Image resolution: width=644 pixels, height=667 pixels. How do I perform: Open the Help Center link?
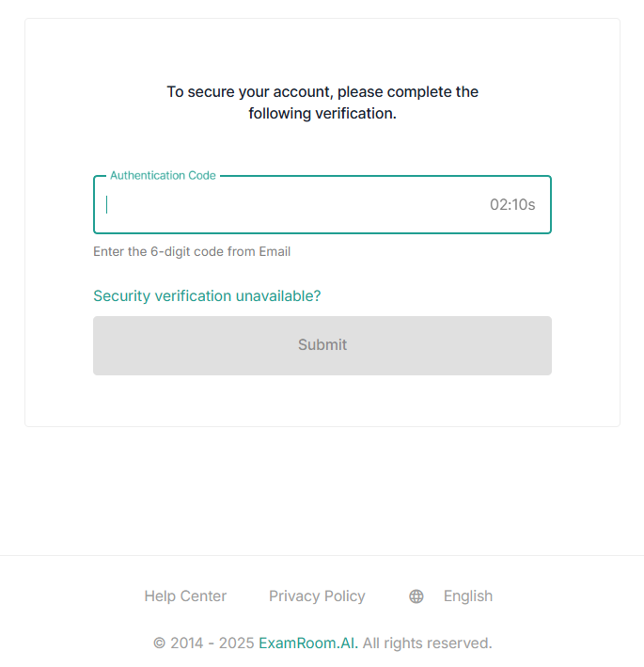[x=185, y=596]
